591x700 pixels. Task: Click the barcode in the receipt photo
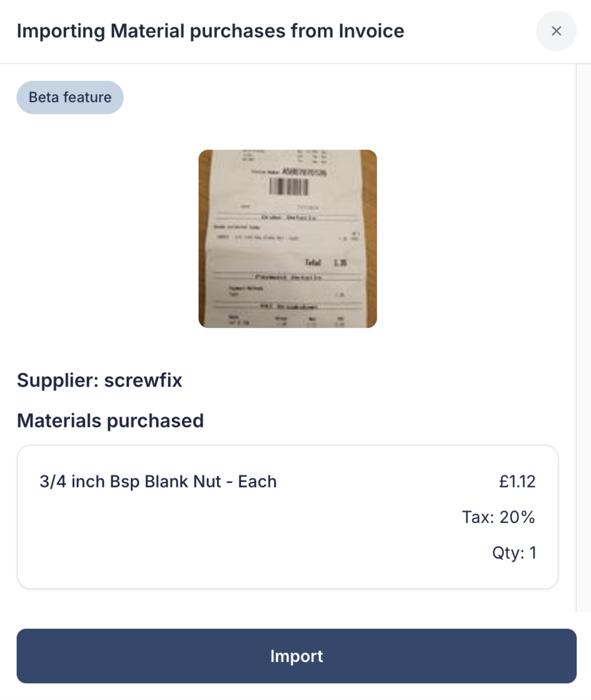click(x=289, y=186)
